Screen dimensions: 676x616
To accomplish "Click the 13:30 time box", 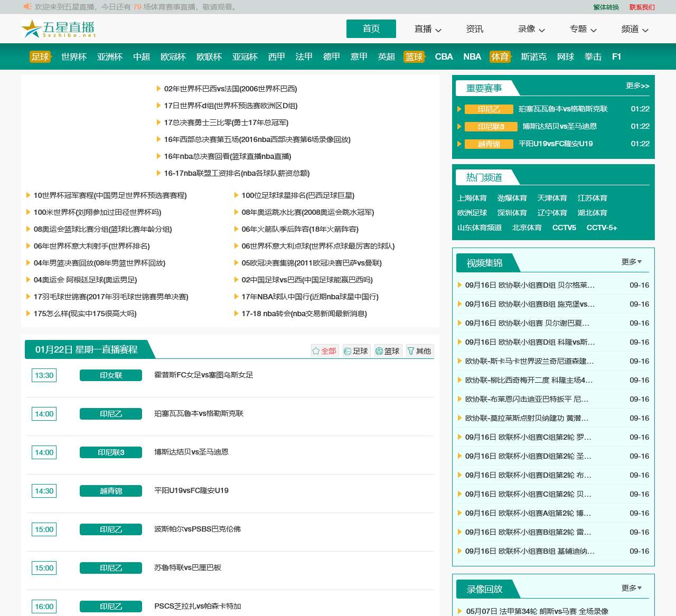I will (44, 375).
